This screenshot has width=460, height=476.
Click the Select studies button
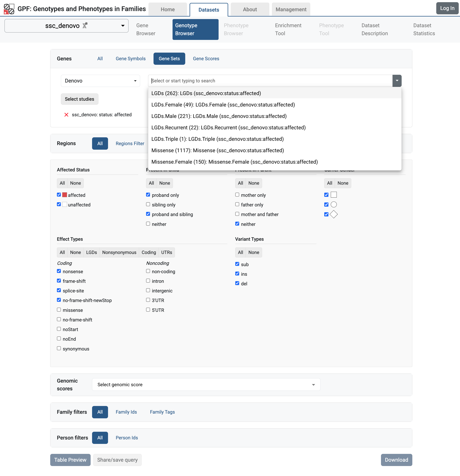point(79,99)
